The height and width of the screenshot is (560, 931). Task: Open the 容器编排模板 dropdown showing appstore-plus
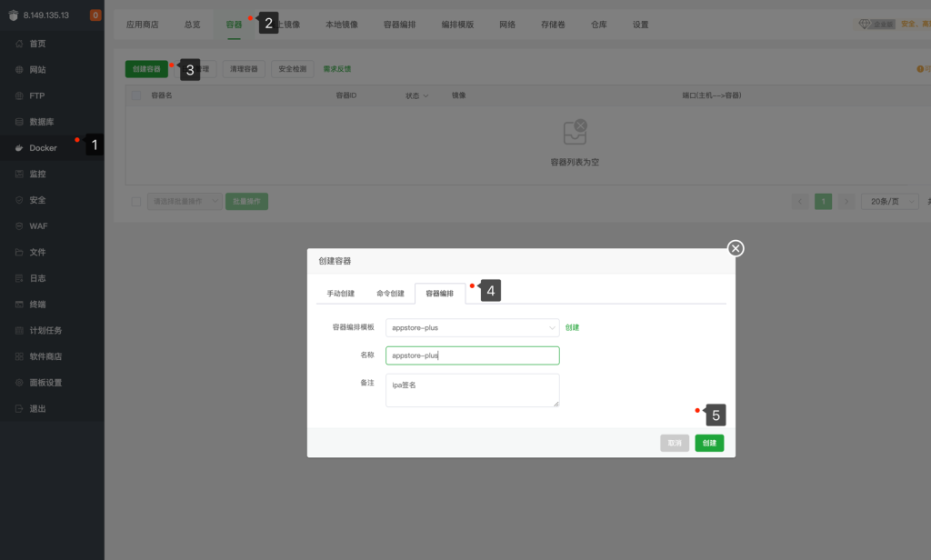coord(472,328)
